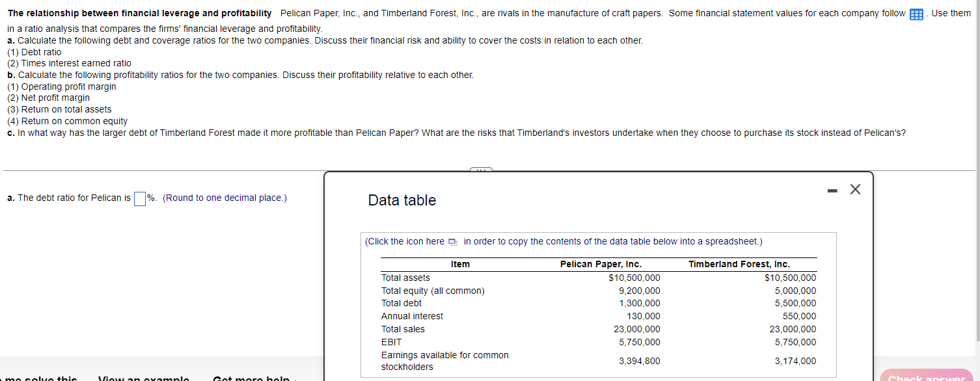Viewport: 980px width, 381px height.
Task: Select Pelican earnings value 3,394,800
Action: point(639,361)
